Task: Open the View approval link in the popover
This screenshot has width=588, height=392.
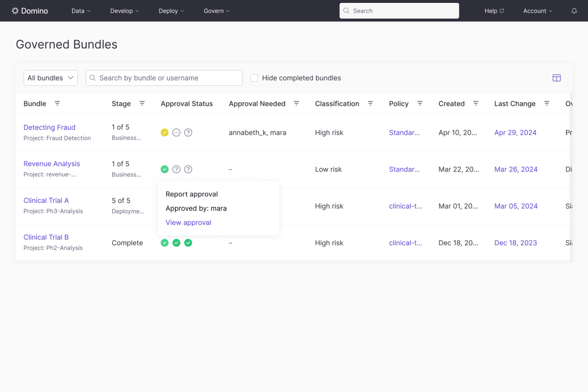Action: pos(188,222)
